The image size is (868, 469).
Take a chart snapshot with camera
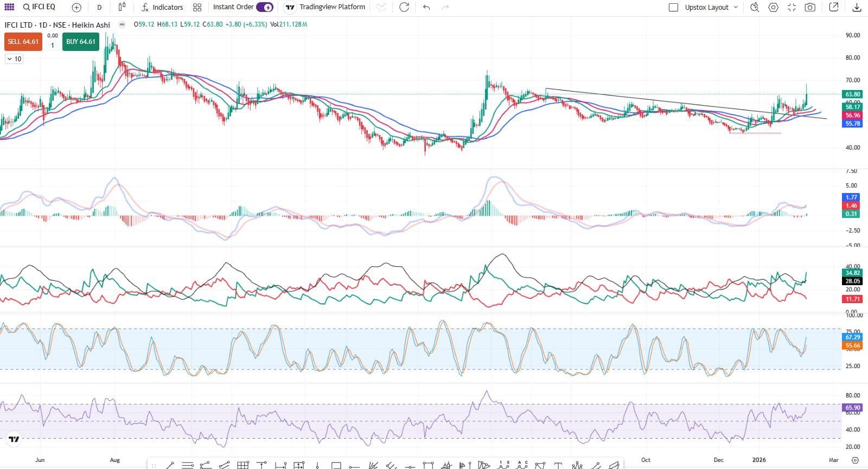pyautogui.click(x=810, y=7)
